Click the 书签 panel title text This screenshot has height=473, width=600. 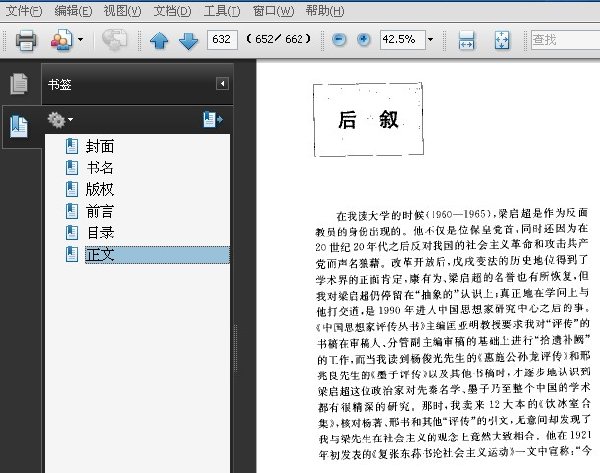pyautogui.click(x=60, y=84)
